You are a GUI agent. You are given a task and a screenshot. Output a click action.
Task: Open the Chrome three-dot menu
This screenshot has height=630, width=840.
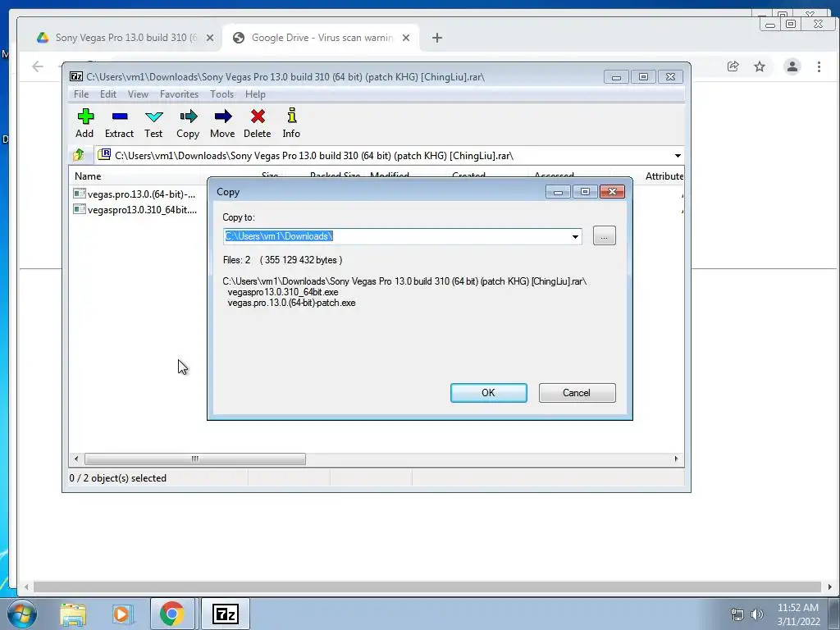(819, 66)
